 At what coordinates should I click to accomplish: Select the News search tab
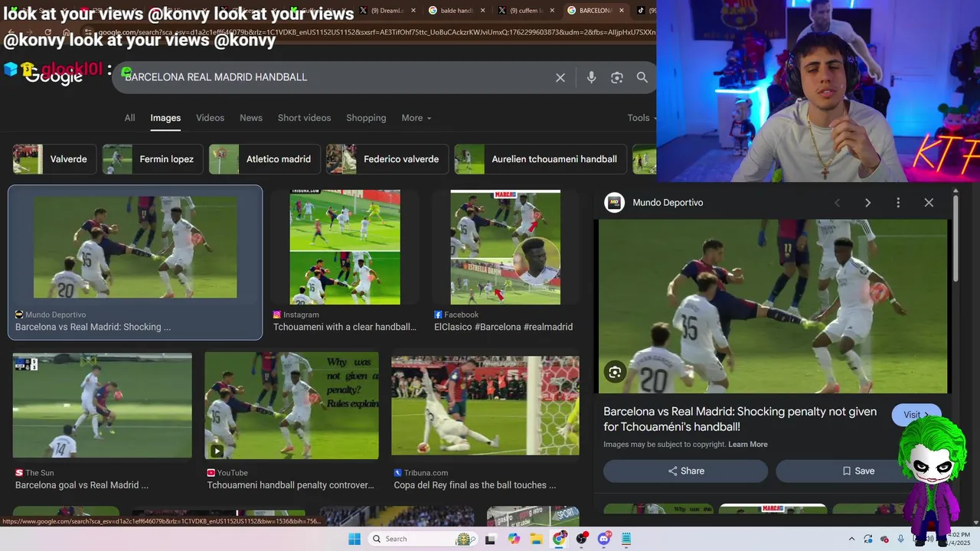[251, 118]
